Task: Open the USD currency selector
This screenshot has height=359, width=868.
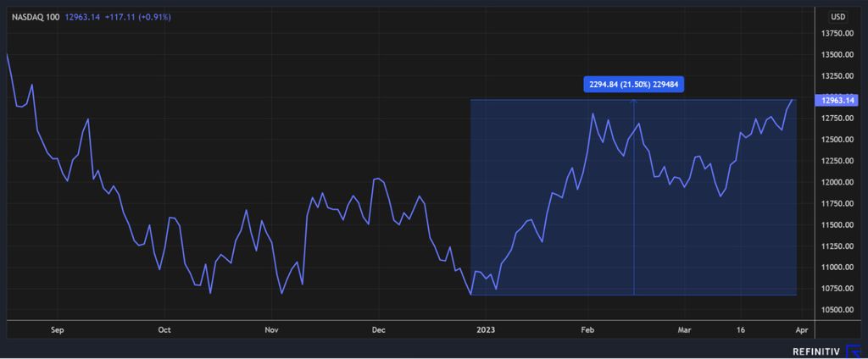Action: [x=837, y=17]
